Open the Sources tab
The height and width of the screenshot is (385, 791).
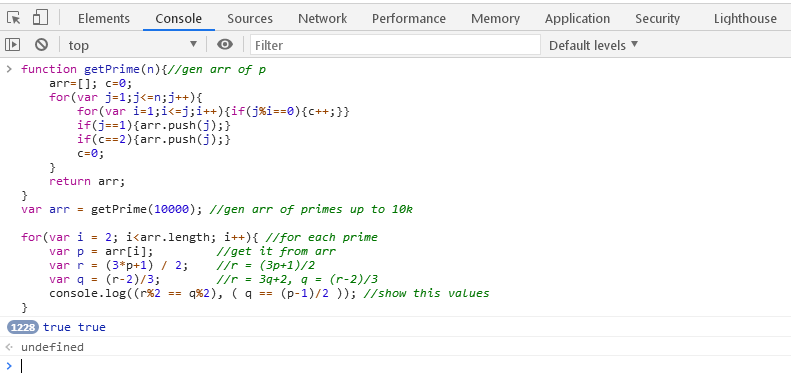pyautogui.click(x=250, y=19)
